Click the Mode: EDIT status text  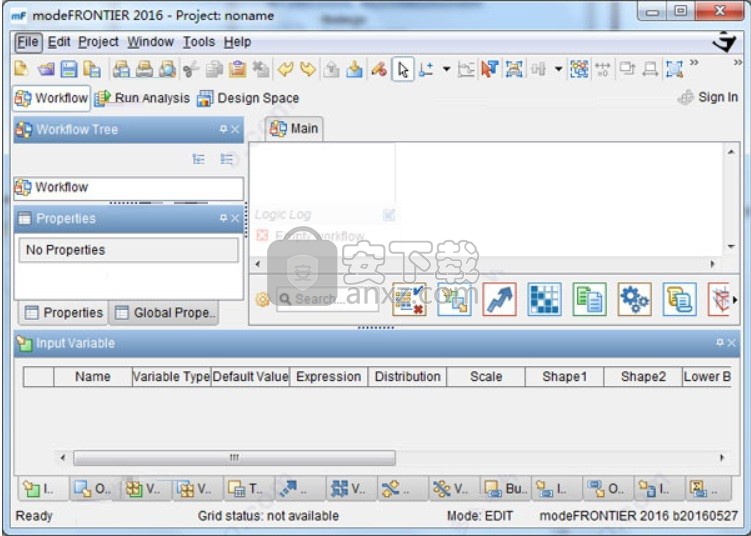click(479, 516)
